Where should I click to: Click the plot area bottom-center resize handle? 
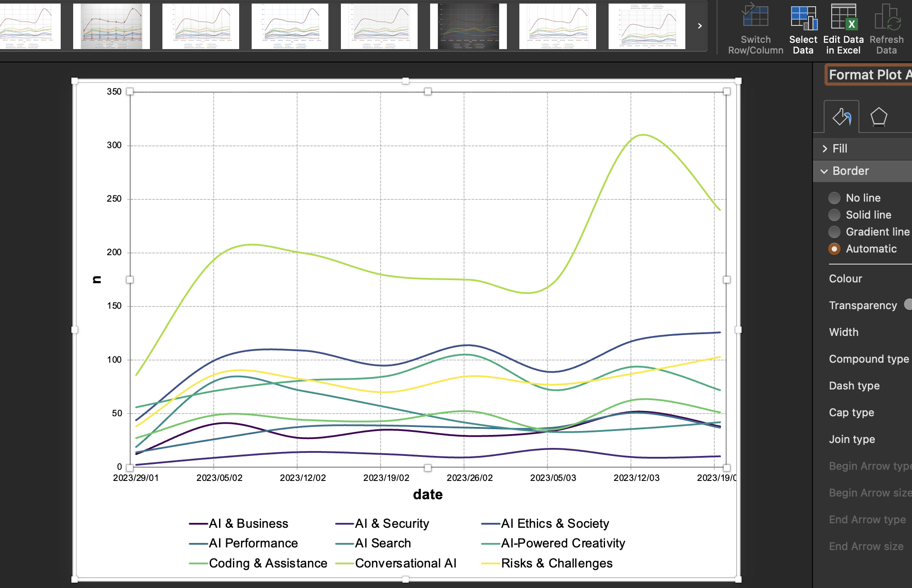tap(428, 468)
